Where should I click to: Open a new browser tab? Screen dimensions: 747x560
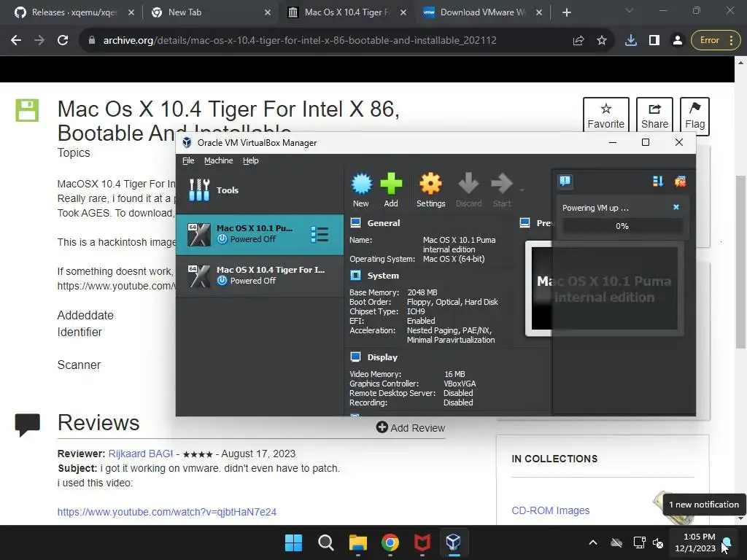pyautogui.click(x=566, y=12)
